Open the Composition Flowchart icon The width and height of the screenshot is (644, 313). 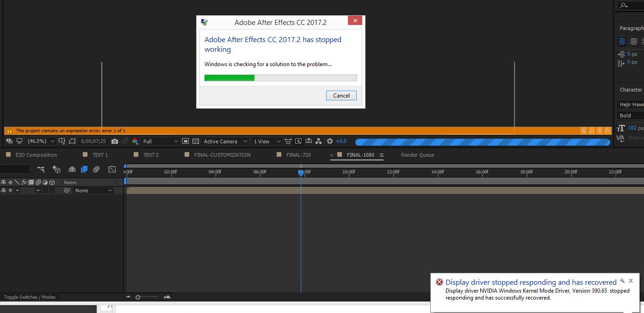(319, 141)
